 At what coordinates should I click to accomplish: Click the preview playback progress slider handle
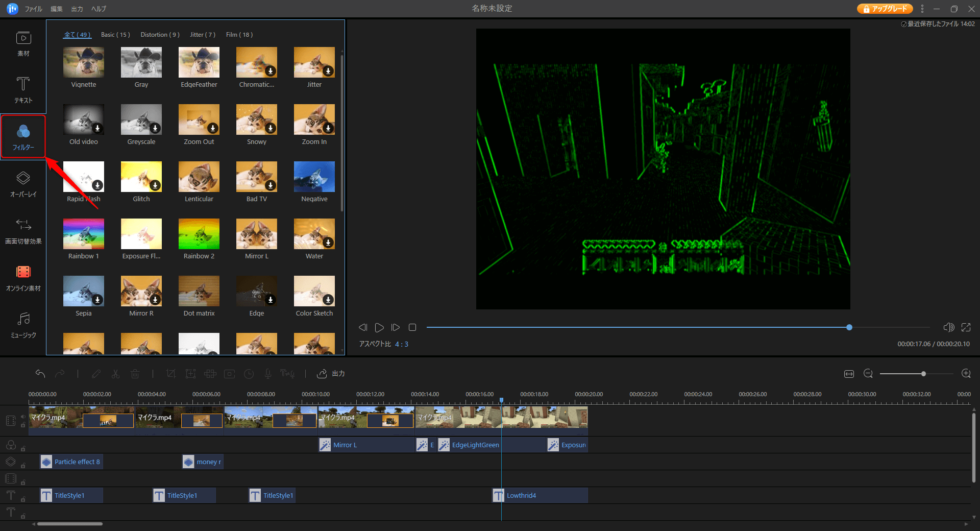coord(849,327)
